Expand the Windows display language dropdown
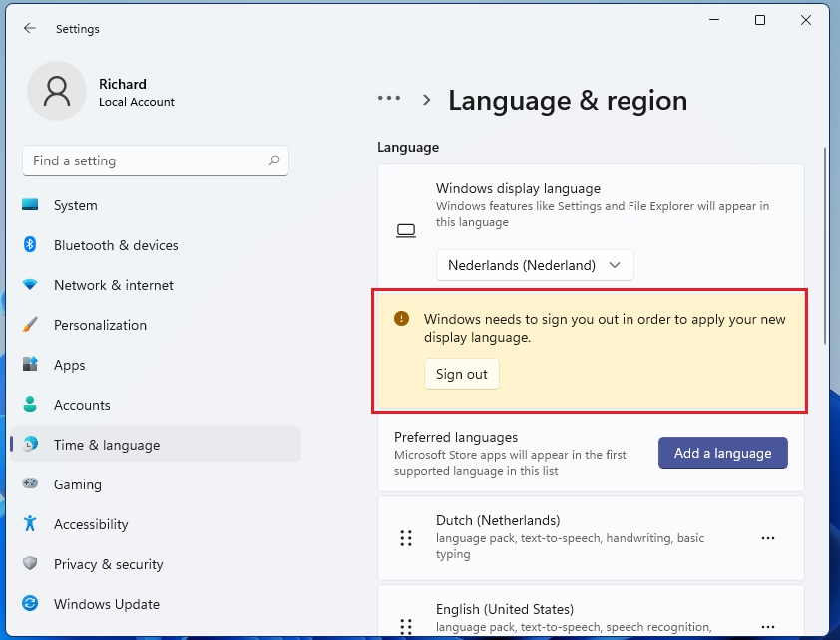The image size is (840, 640). (x=535, y=265)
